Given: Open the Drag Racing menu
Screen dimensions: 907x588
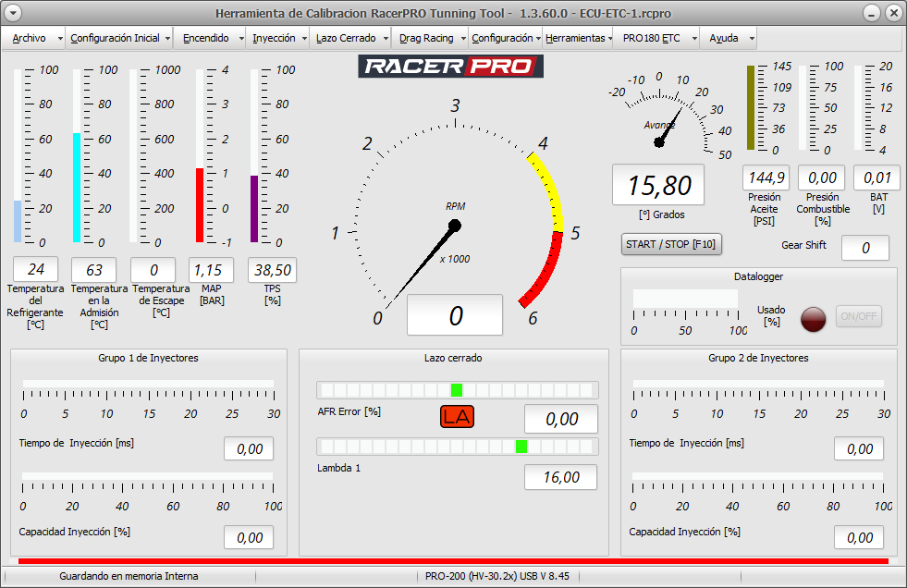Looking at the screenshot, I should point(432,38).
